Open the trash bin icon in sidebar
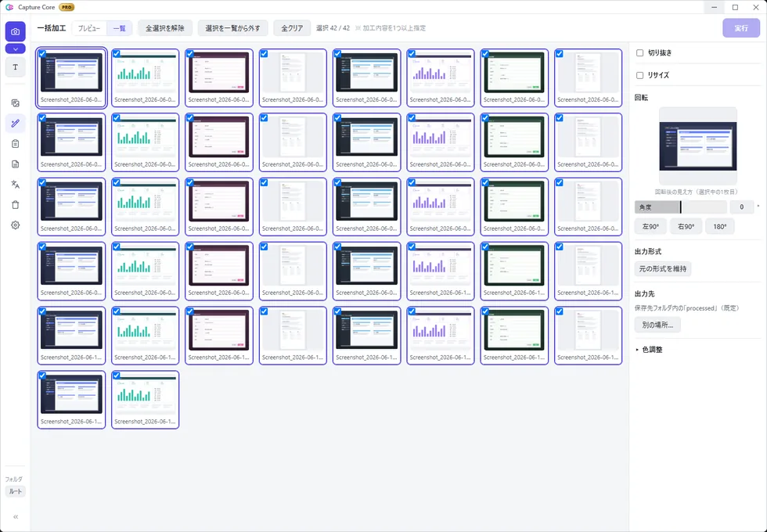The height and width of the screenshot is (532, 767). pos(15,205)
